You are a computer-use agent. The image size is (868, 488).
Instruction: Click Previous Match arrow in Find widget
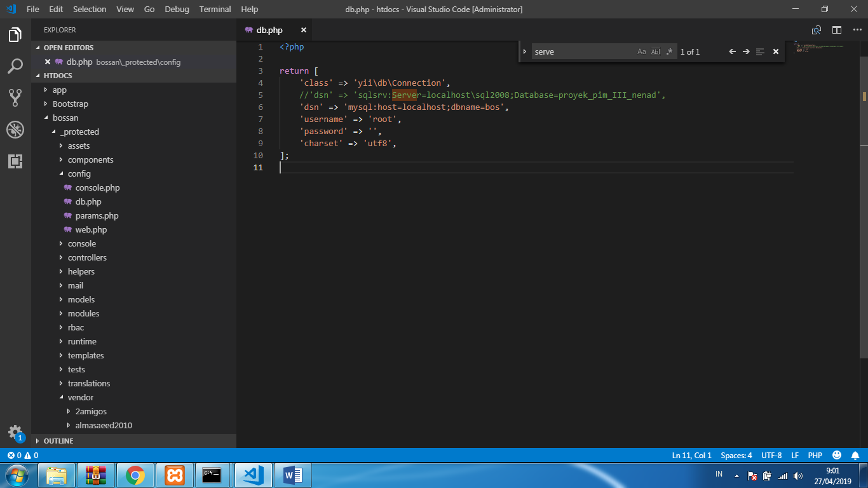point(731,51)
